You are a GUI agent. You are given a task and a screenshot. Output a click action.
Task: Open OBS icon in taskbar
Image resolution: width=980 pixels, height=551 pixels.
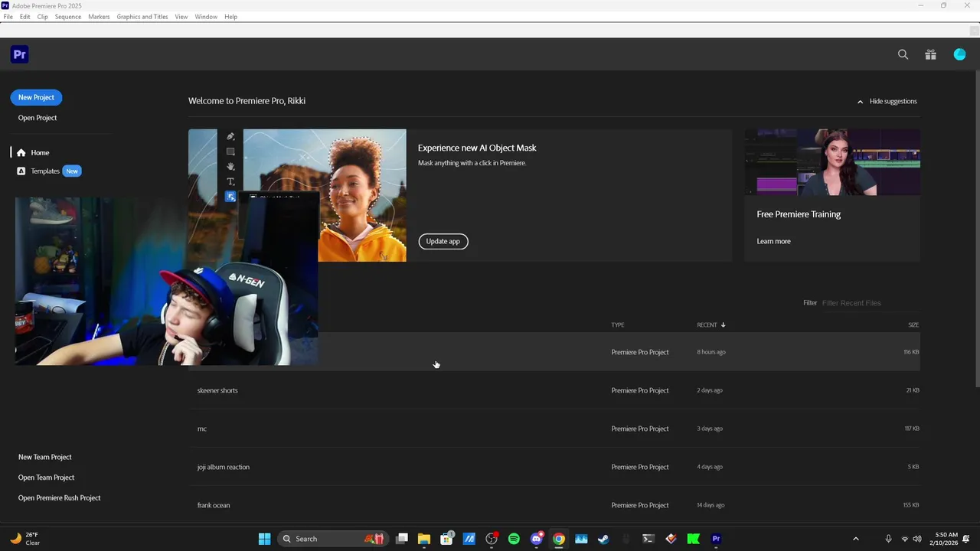click(492, 539)
